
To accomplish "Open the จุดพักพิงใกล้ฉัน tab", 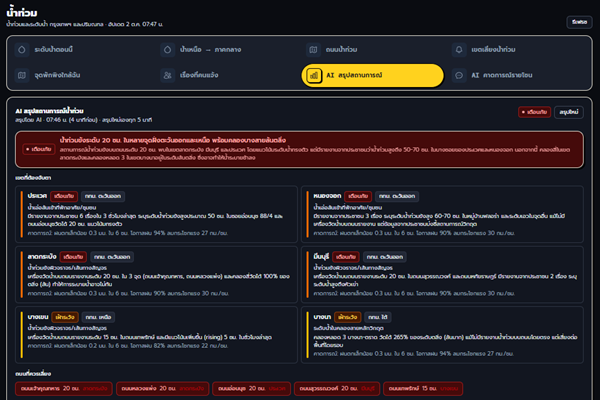I will point(82,75).
